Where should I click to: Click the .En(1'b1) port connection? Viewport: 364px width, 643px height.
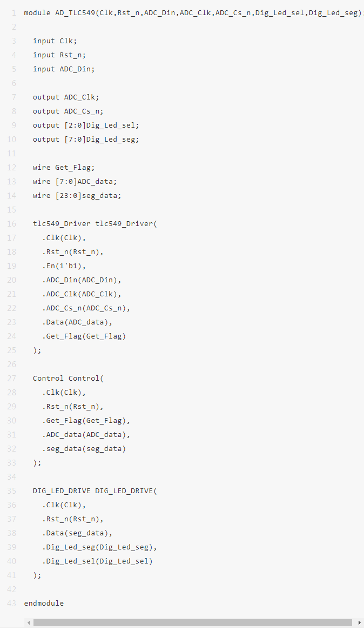(64, 266)
